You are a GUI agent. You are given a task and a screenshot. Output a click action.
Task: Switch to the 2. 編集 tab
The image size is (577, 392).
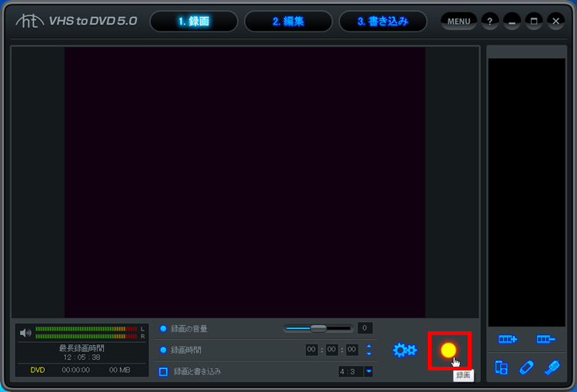click(288, 22)
